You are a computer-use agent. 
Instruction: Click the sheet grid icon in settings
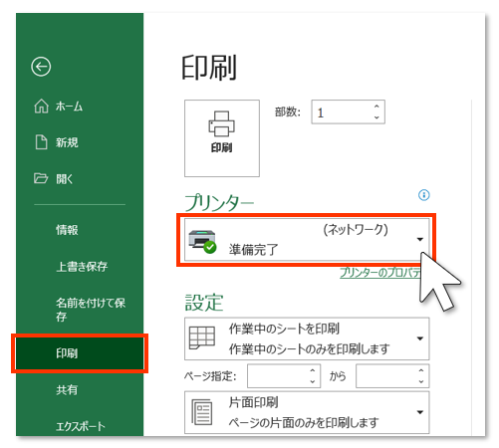pos(201,337)
